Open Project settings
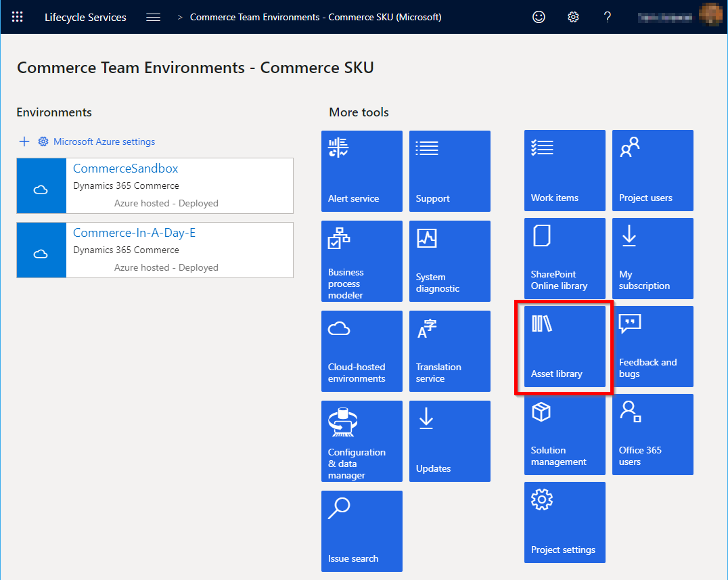 tap(564, 522)
